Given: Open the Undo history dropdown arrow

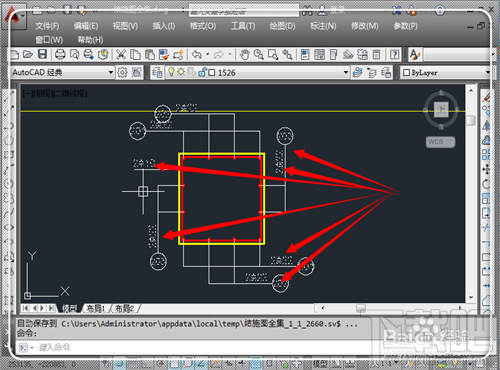Looking at the screenshot, I should point(207,54).
